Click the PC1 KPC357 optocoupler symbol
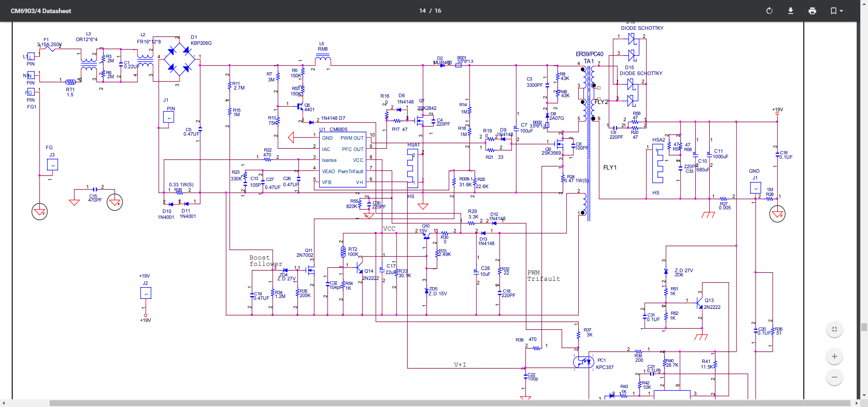Screen dimensions: 868x407 pos(584,362)
